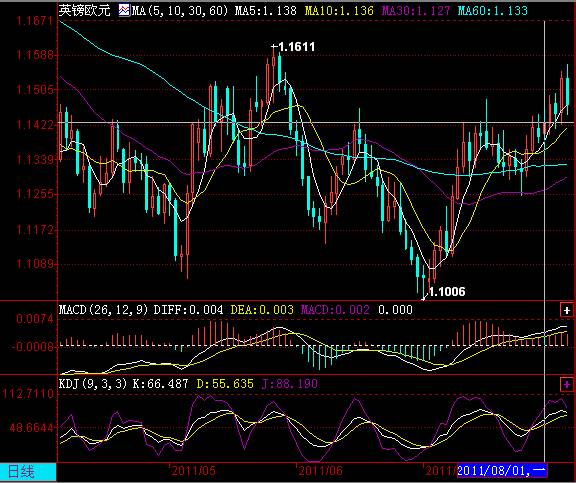576x483 pixels.
Task: Expand the KDJ panel plus button
Action: (x=566, y=385)
